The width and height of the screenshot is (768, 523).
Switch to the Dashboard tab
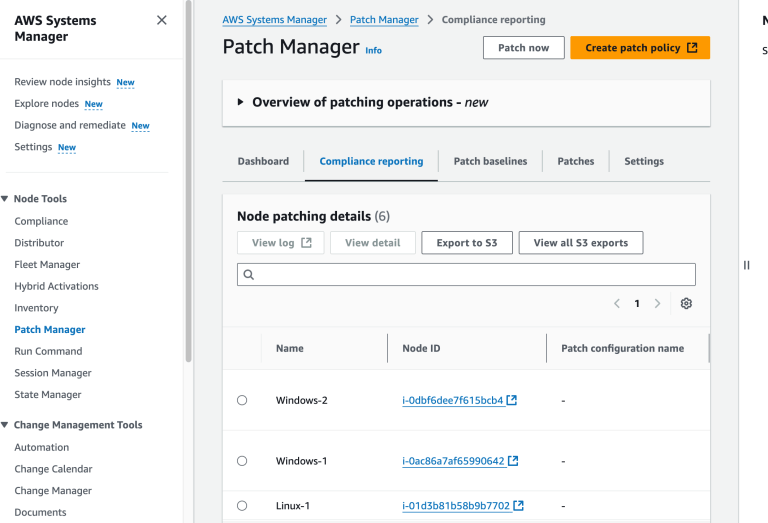(263, 161)
